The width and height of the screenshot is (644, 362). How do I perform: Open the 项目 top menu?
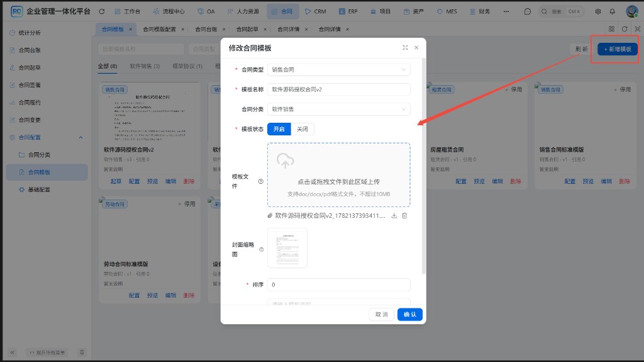pyautogui.click(x=380, y=11)
